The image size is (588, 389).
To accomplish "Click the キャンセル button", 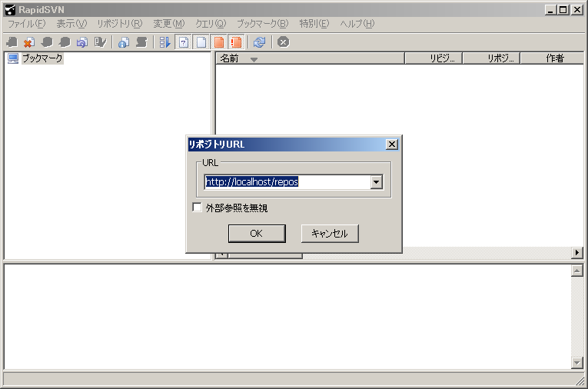I will [x=330, y=234].
